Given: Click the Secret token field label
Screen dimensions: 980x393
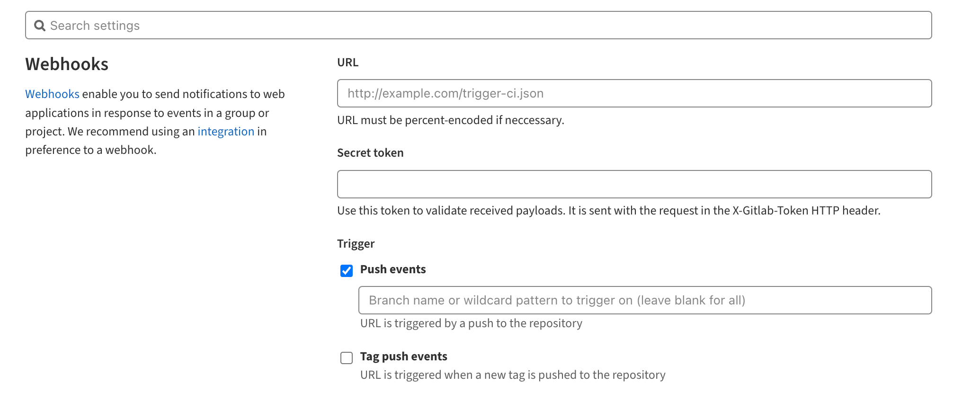Looking at the screenshot, I should pyautogui.click(x=370, y=153).
